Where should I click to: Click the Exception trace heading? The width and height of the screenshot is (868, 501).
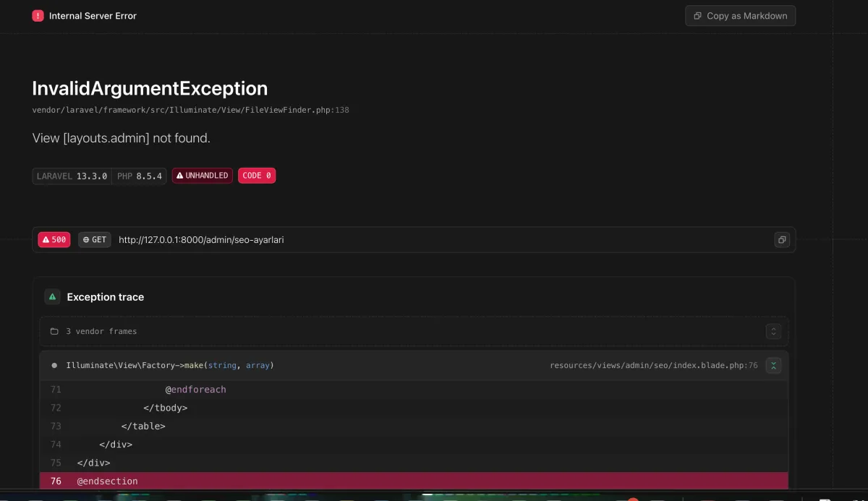coord(106,297)
